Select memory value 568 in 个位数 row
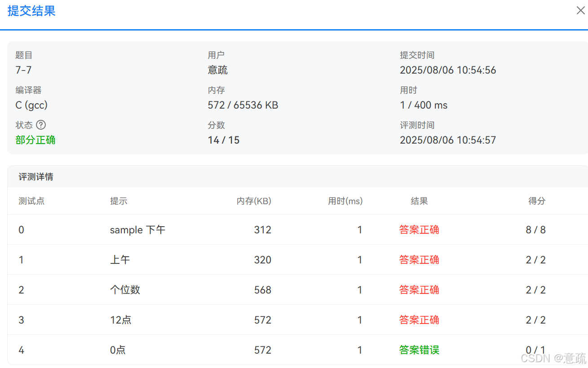This screenshot has width=588, height=368. click(x=263, y=290)
